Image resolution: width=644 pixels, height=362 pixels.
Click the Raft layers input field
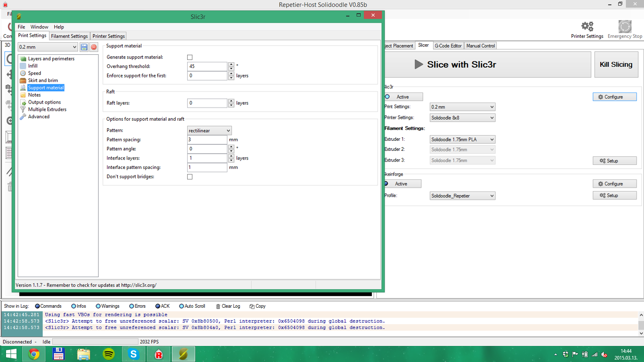coord(207,103)
